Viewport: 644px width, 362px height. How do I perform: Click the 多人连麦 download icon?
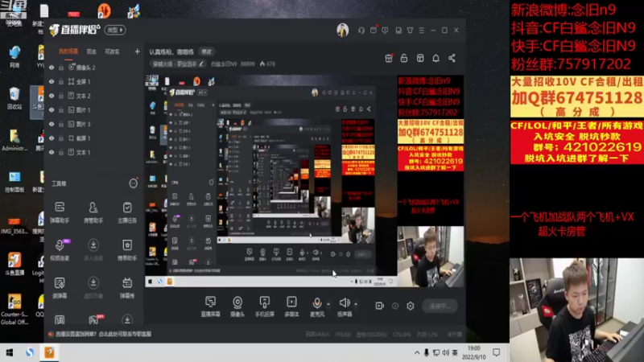[93, 245]
